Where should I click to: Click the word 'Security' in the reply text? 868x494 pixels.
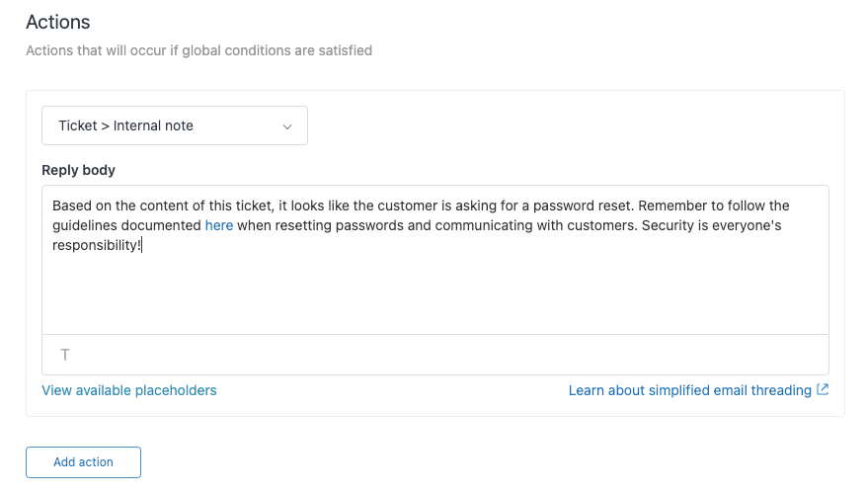tap(669, 226)
